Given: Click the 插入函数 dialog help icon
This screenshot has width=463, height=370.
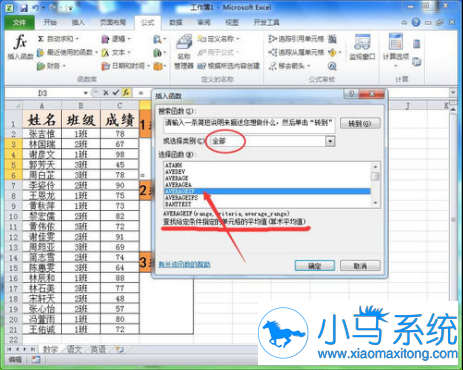Looking at the screenshot, I should [351, 94].
